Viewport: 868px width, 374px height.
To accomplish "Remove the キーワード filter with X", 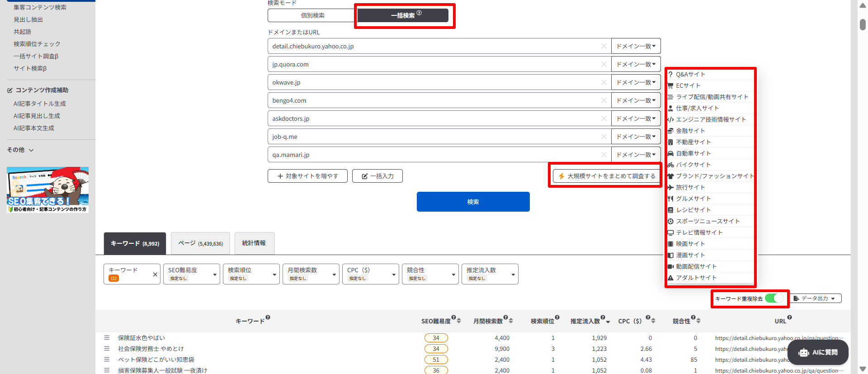I will point(155,275).
